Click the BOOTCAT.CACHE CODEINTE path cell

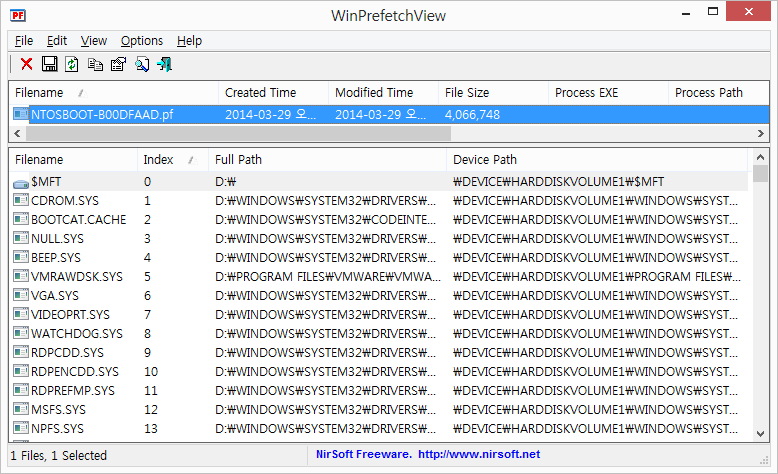[x=325, y=219]
